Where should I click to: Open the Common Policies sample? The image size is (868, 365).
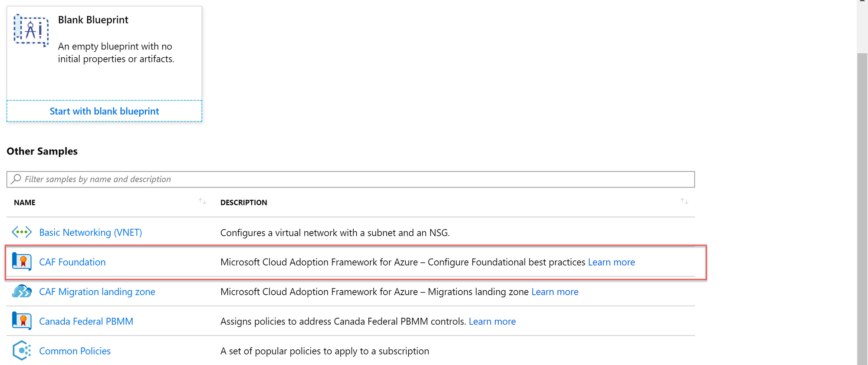75,351
